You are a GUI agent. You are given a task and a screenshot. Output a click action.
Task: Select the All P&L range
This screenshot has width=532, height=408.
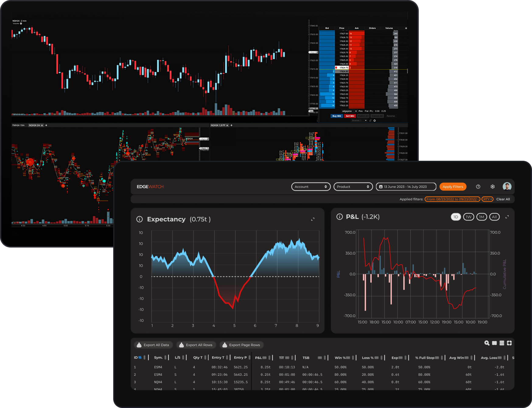(x=494, y=217)
